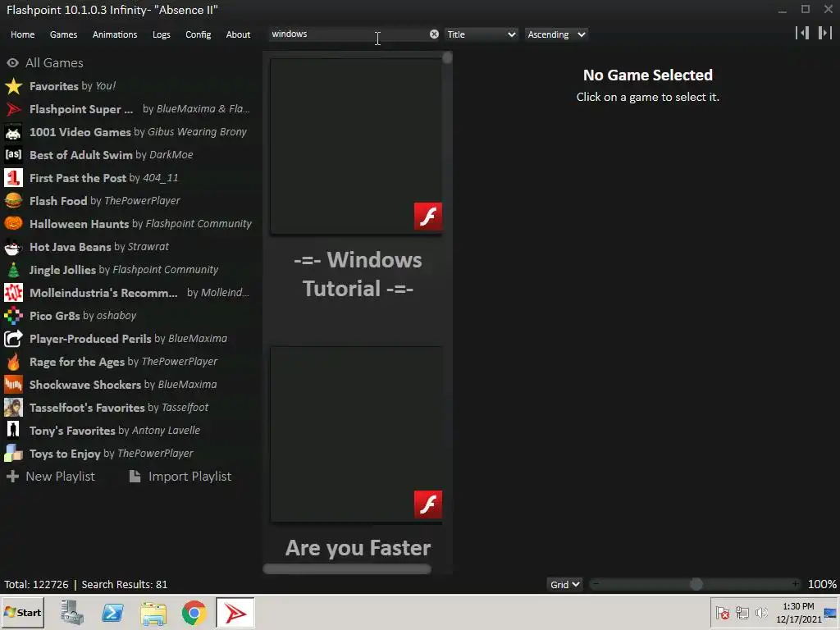The height and width of the screenshot is (630, 840).
Task: Open the Config tab
Action: pos(199,34)
